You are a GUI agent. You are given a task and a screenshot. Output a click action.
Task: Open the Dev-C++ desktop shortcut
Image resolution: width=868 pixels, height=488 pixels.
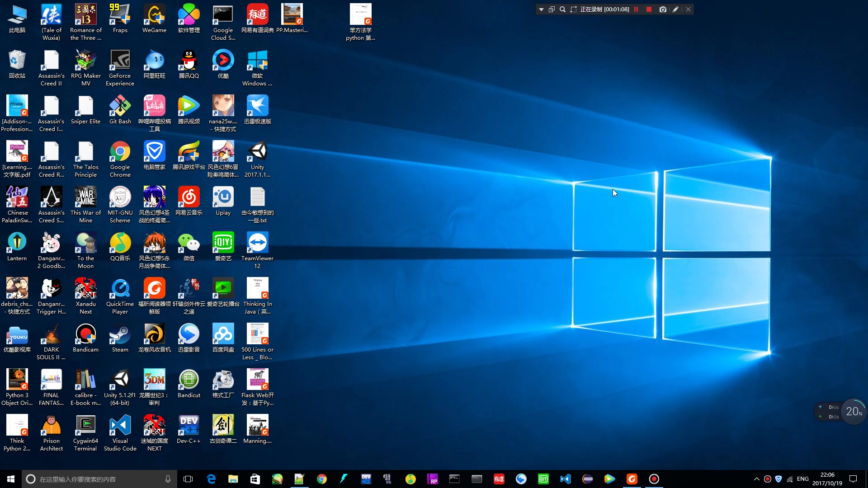189,429
